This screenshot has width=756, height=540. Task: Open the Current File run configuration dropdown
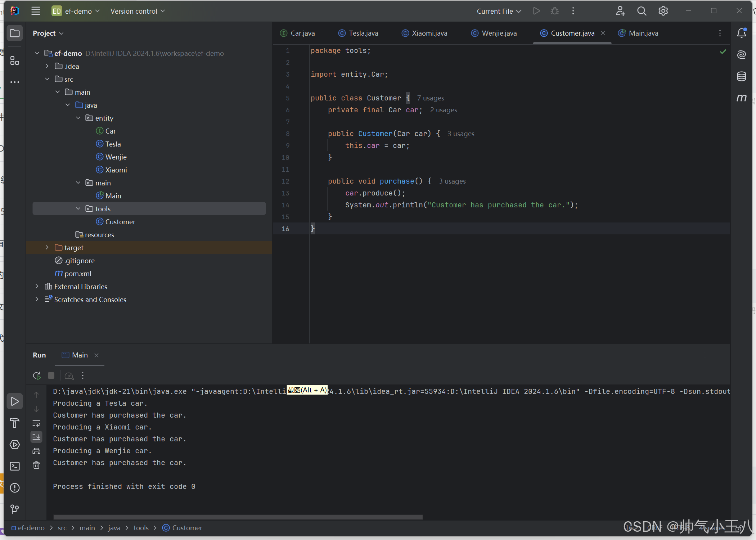(x=499, y=11)
